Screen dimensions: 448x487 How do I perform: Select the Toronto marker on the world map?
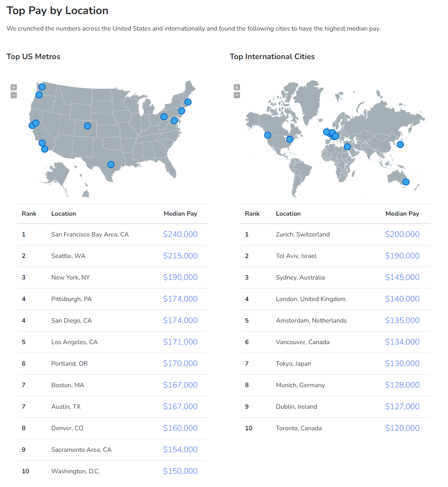click(x=290, y=139)
